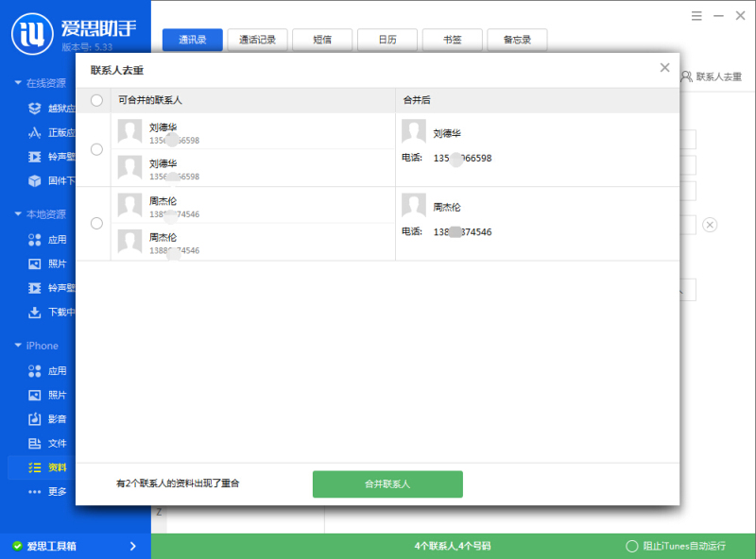Close the 联系人去重 dialog
Viewport: 756px width, 559px height.
click(664, 67)
